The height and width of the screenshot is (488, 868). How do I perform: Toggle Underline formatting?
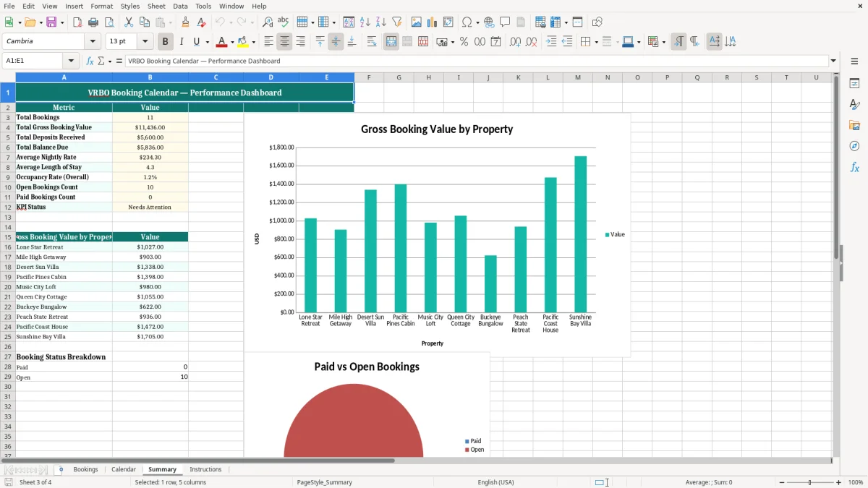click(197, 42)
